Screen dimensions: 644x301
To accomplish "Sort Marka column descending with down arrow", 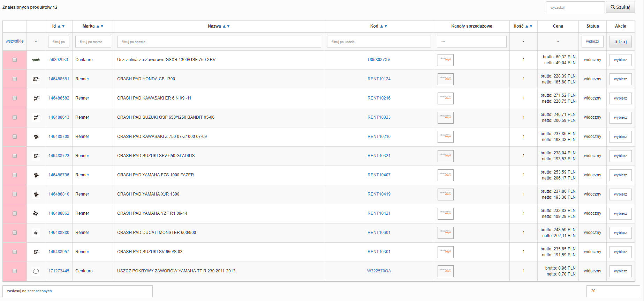I will [102, 26].
